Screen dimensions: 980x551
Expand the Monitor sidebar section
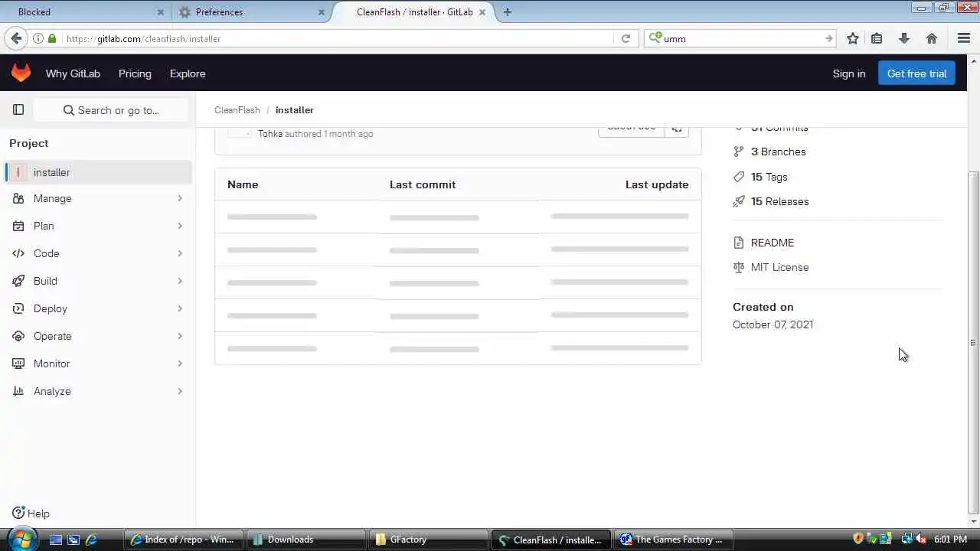pyautogui.click(x=97, y=364)
